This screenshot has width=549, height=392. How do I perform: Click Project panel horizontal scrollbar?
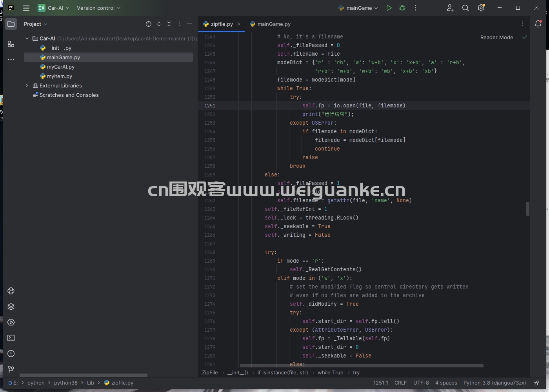click(84, 375)
